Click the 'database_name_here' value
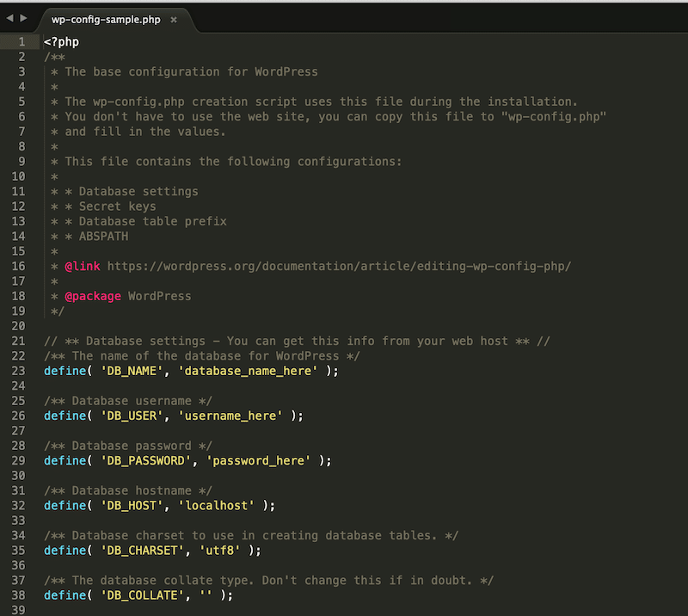The height and width of the screenshot is (616, 688). click(x=248, y=371)
